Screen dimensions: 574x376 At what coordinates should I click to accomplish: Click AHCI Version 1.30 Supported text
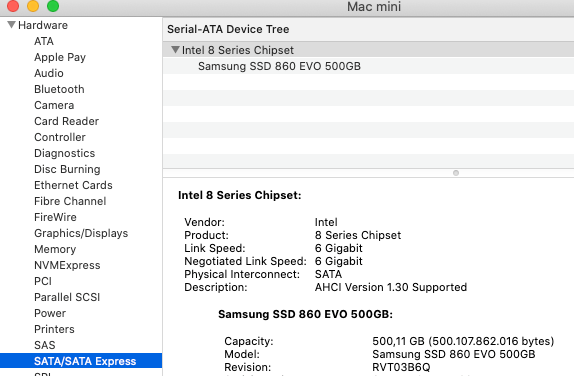pyautogui.click(x=391, y=287)
